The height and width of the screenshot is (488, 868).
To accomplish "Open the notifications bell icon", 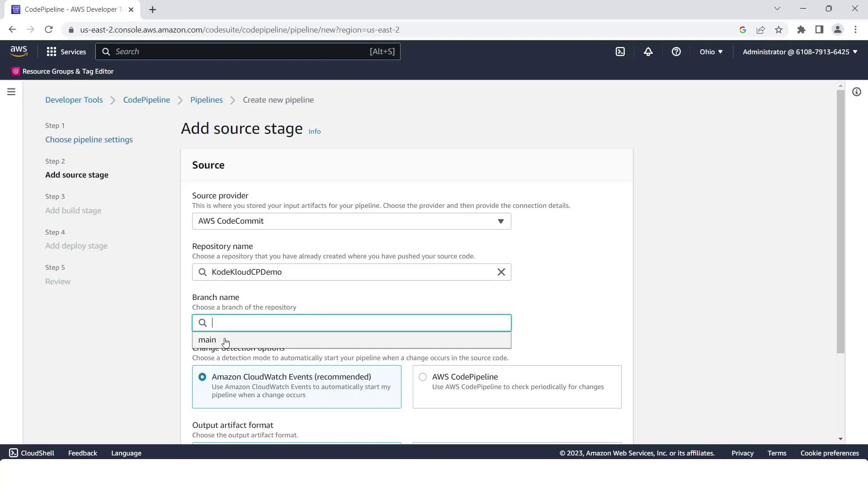I will [648, 52].
